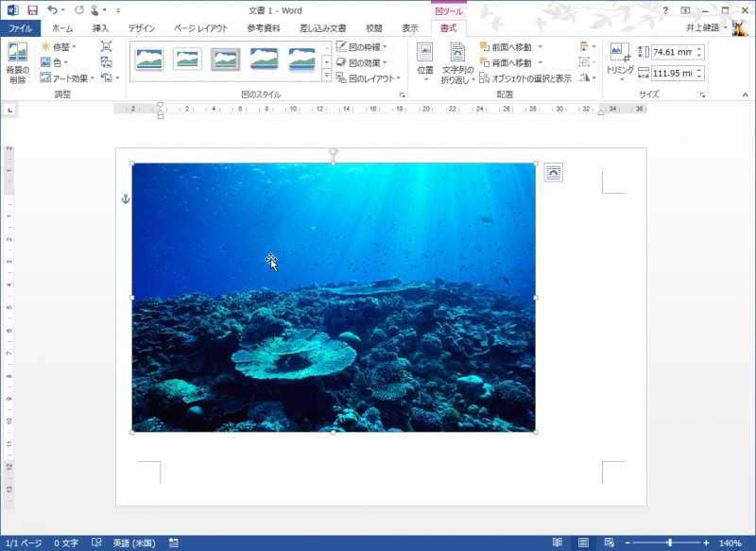Click オブジェクトの選択と表示 selection pane button
This screenshot has height=551, width=756.
click(x=525, y=78)
